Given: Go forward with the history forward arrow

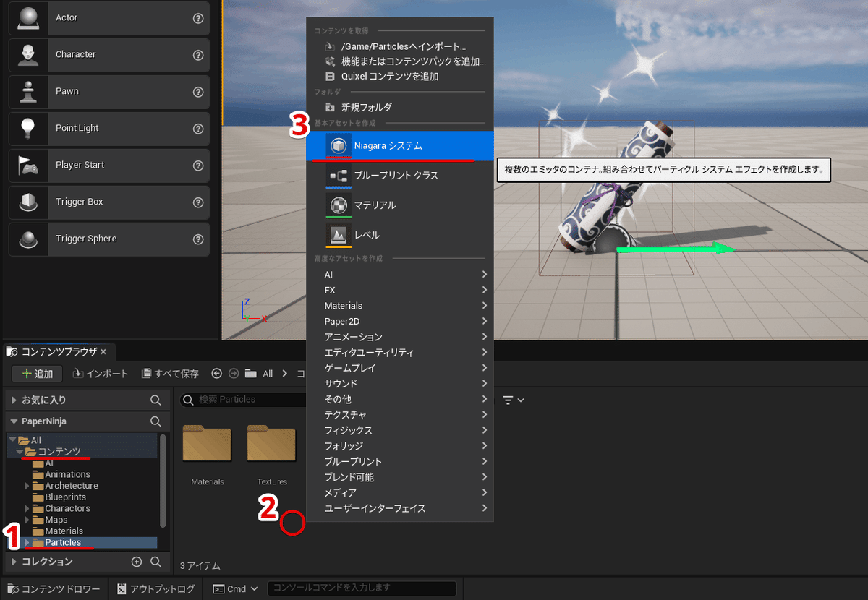Looking at the screenshot, I should tap(233, 374).
